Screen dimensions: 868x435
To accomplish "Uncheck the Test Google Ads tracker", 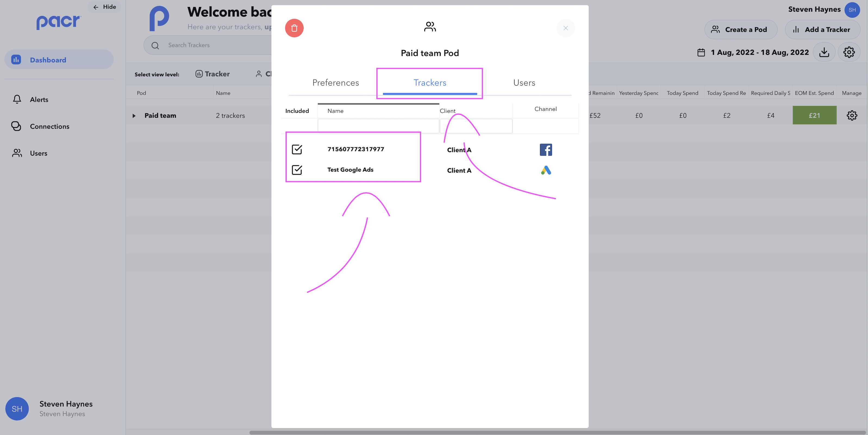I will (x=296, y=170).
